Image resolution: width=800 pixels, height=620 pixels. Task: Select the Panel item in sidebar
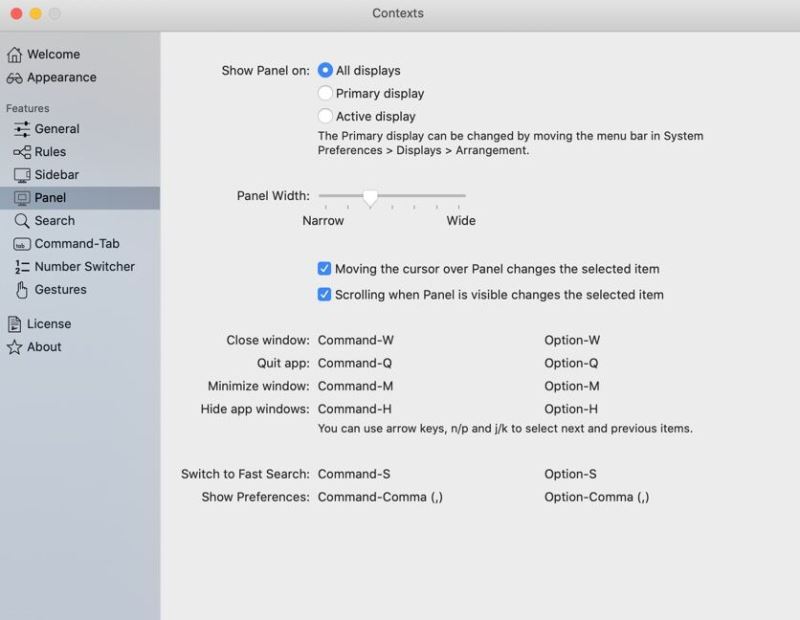click(x=80, y=198)
